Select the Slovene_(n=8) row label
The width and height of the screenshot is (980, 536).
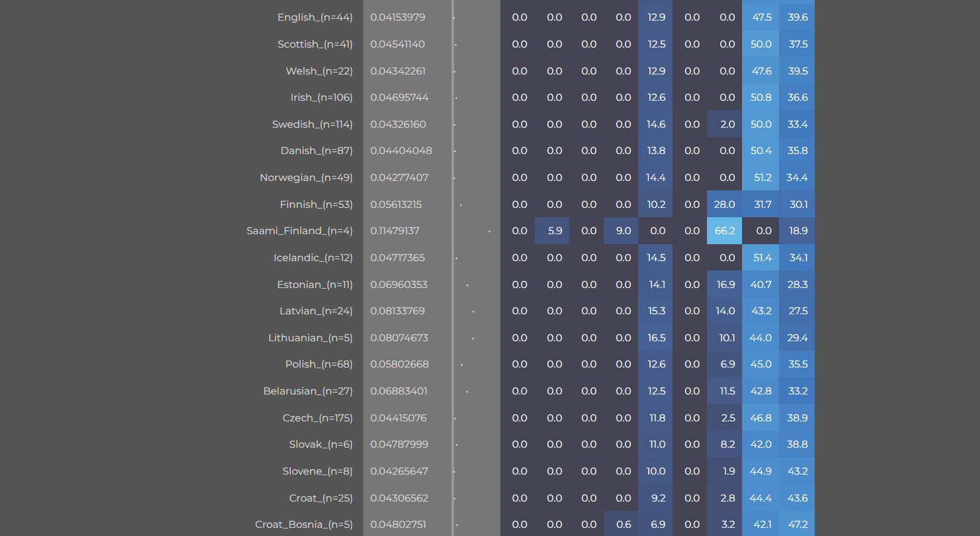tap(317, 472)
